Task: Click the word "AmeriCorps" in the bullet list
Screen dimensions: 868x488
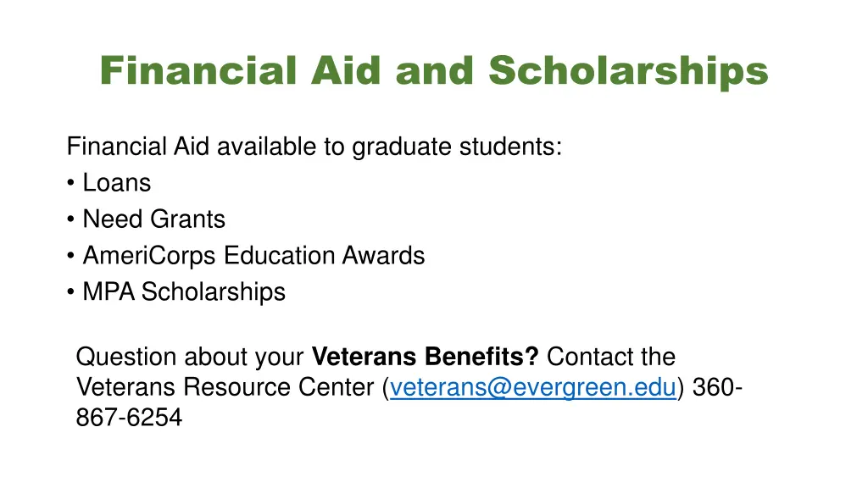Action: 150,256
